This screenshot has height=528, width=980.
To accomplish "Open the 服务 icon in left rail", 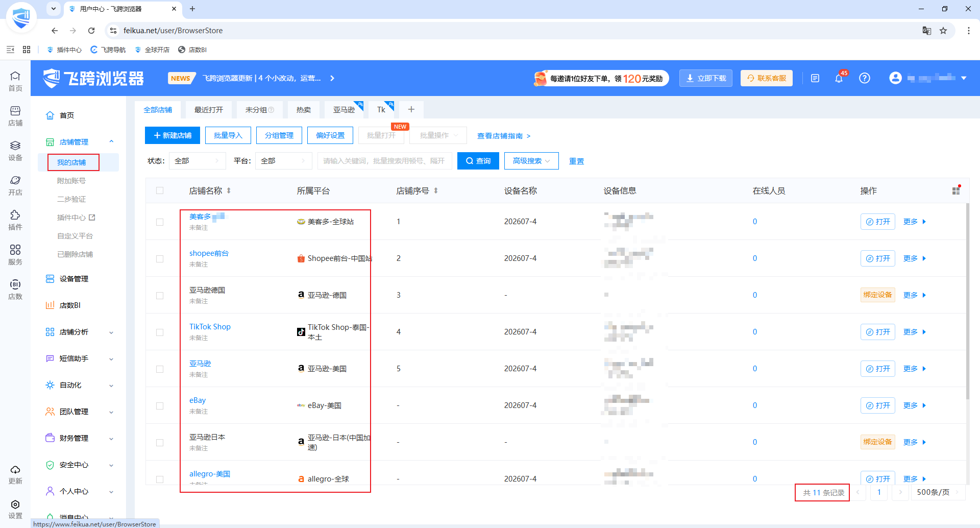I will (x=15, y=255).
